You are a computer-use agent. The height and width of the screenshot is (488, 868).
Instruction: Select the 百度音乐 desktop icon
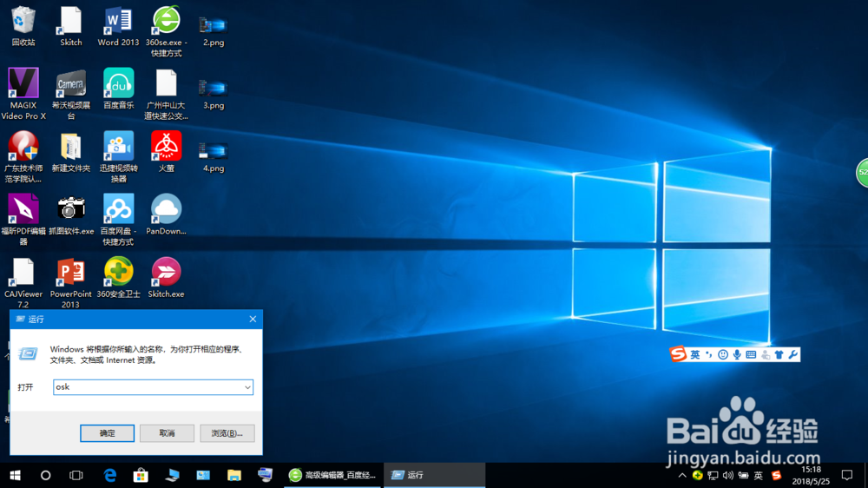[118, 83]
